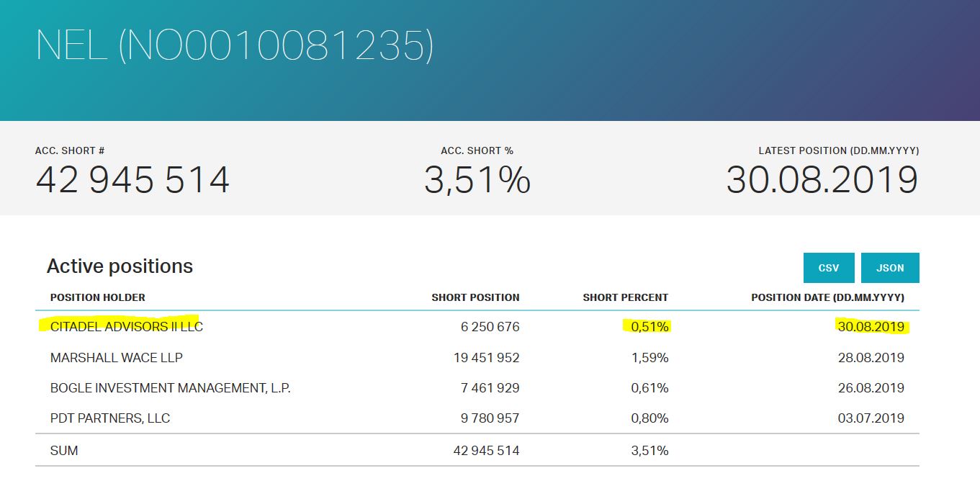
Task: Select Citadel's short position value 6 250 676
Action: point(490,327)
